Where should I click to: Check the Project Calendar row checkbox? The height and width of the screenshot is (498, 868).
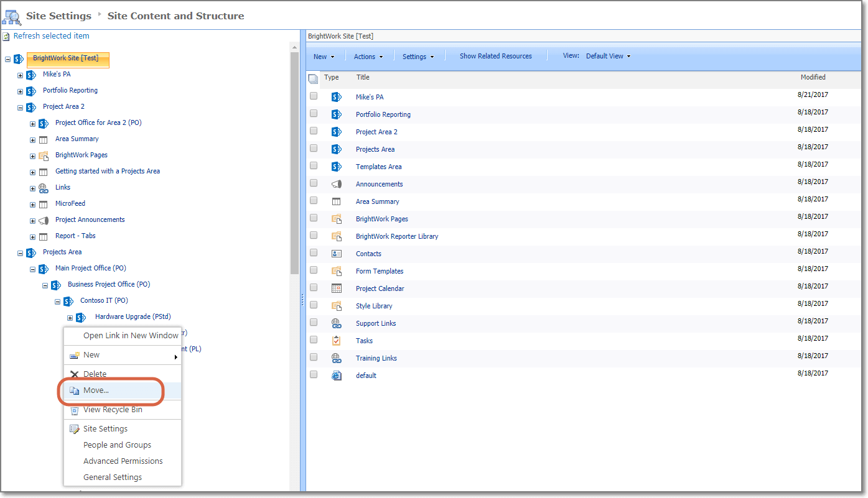click(314, 287)
